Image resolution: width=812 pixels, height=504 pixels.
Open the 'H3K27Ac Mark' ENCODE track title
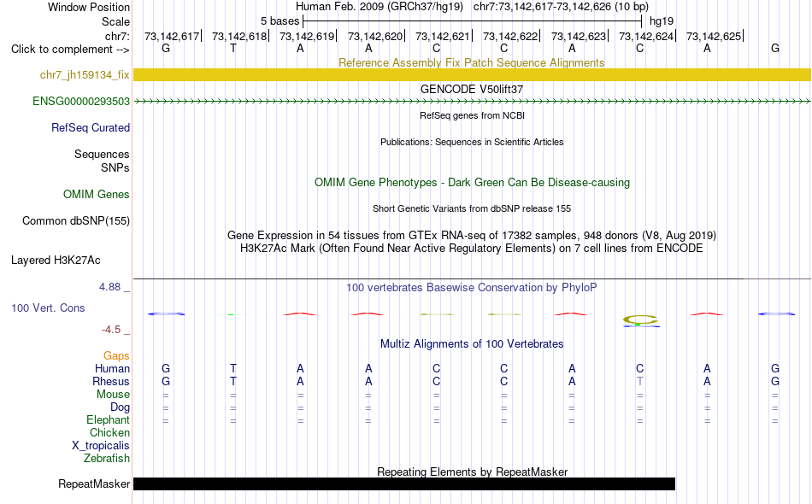click(x=472, y=249)
